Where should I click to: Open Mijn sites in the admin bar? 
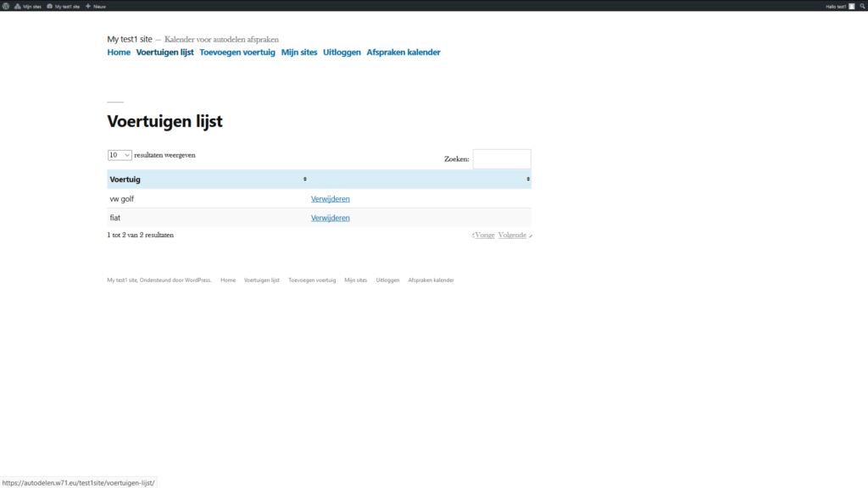tap(28, 6)
